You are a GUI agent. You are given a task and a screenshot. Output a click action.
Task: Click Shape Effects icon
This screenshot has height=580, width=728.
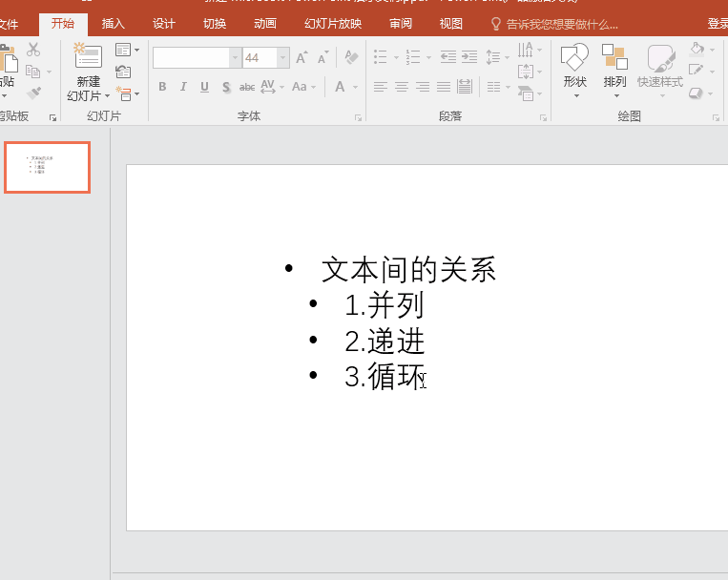[696, 93]
